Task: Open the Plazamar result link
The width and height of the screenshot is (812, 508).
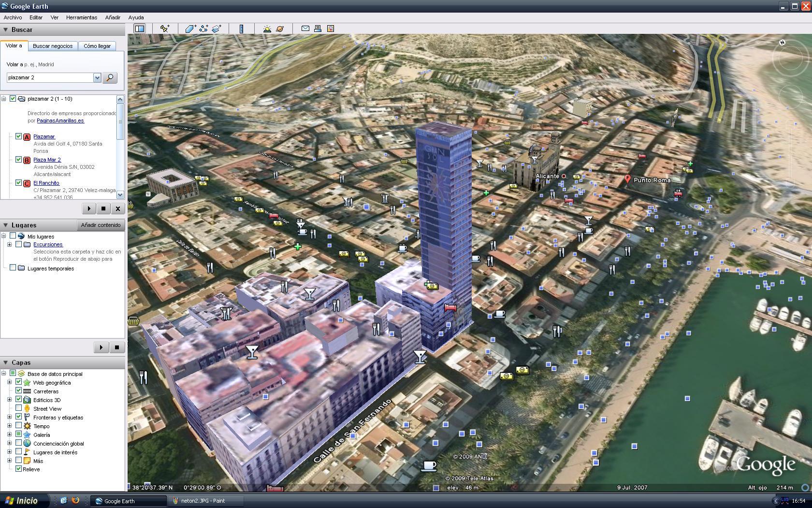Action: tap(44, 136)
